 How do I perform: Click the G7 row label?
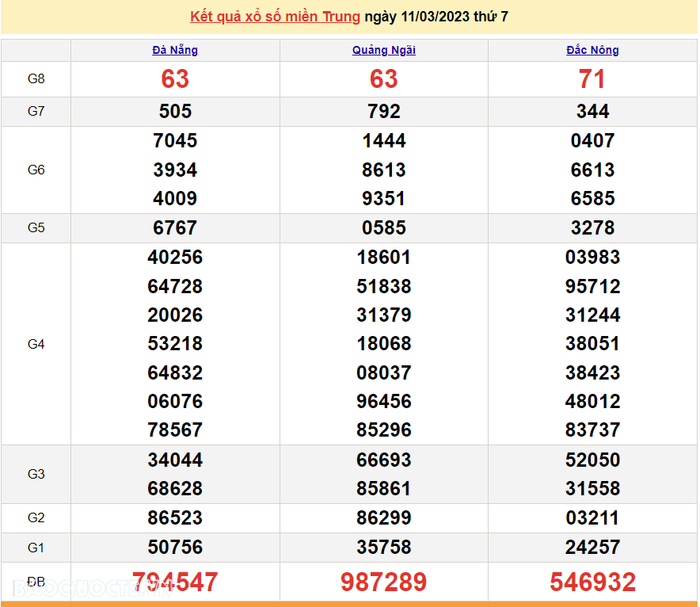(x=36, y=112)
